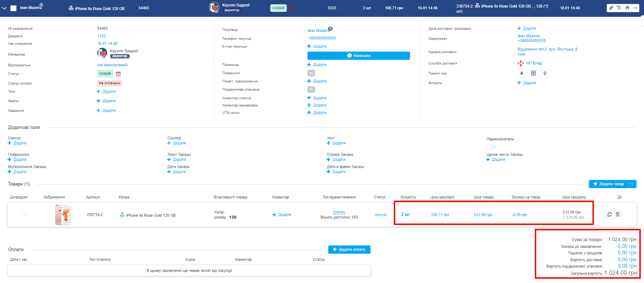Click the НП Влад delivery service link
Screen dimensions: 644x283
[x=534, y=63]
